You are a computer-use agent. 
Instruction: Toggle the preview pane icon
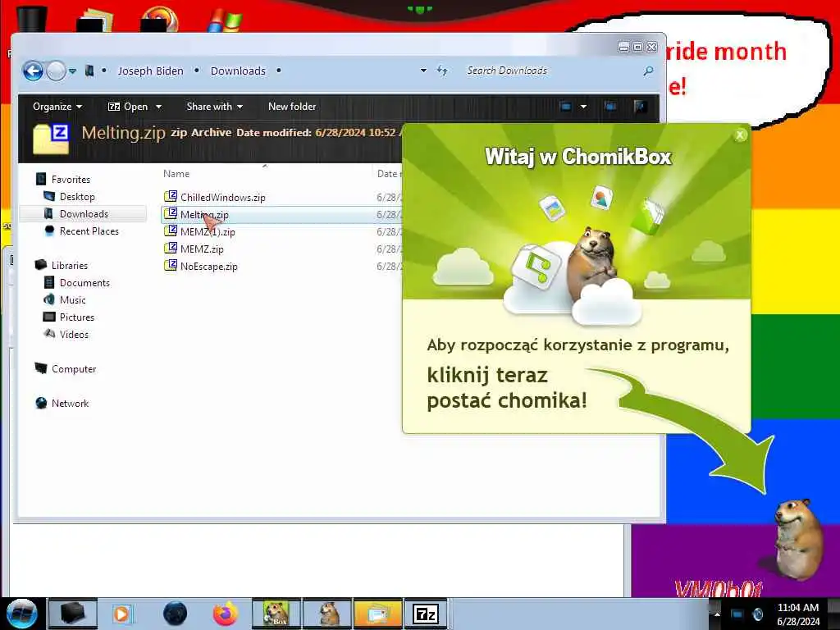[x=610, y=107]
